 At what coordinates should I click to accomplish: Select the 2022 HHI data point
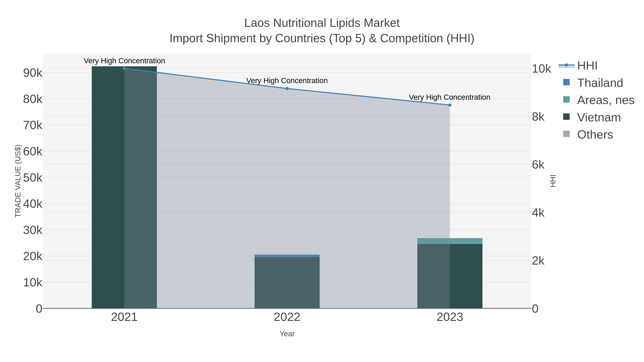click(x=287, y=88)
